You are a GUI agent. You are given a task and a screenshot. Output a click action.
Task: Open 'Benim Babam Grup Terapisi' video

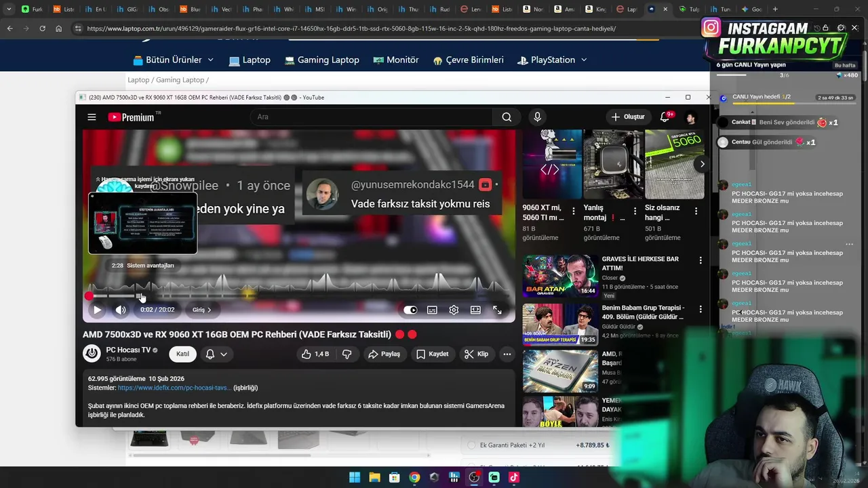pos(560,324)
